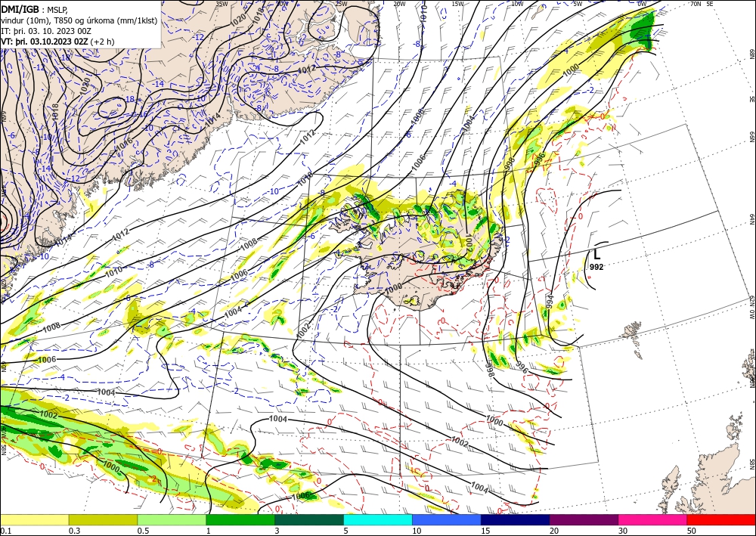Click the 'VT: þri. 03.10.2023 02Z (+2 h)' line
Screen dimensions: 756x536
(x=58, y=41)
